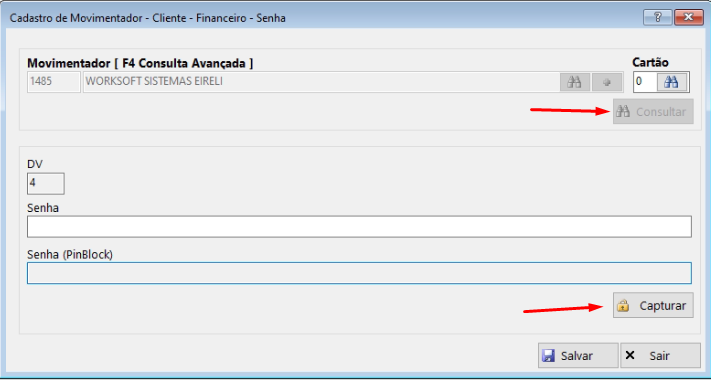
Task: Exit the dialog using Sair
Action: [660, 356]
